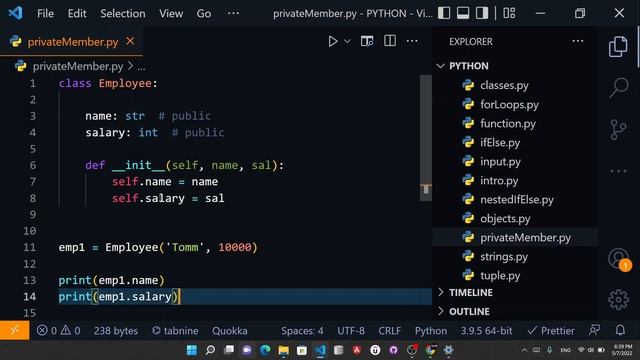Screen dimensions: 640x360
Task: Select language mode Python
Action: click(x=431, y=331)
